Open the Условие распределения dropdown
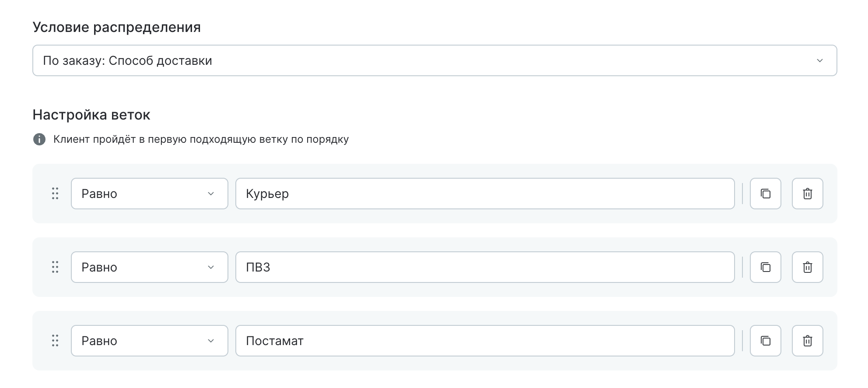 [434, 60]
